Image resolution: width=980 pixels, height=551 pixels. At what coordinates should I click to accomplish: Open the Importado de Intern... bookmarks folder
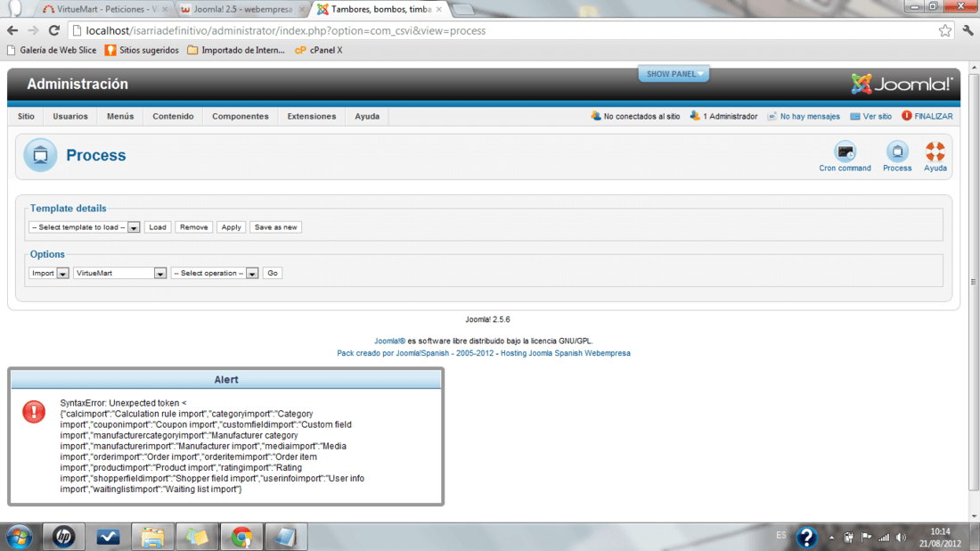point(235,50)
